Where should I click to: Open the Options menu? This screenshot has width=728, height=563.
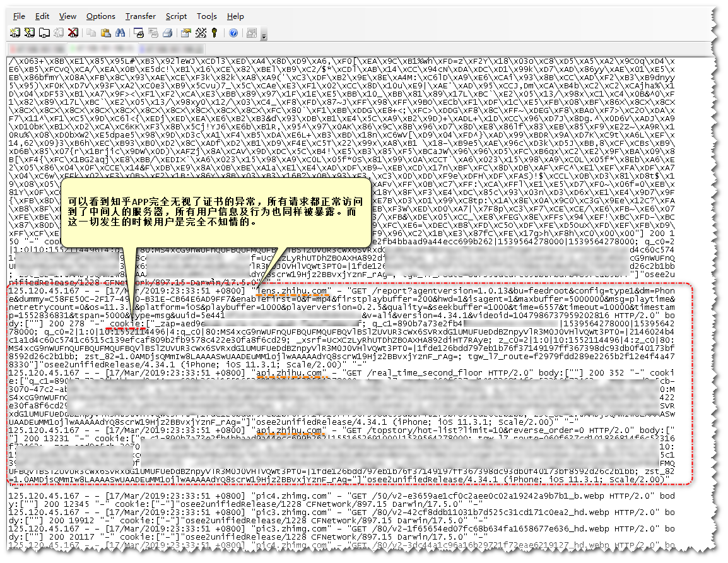pyautogui.click(x=100, y=16)
